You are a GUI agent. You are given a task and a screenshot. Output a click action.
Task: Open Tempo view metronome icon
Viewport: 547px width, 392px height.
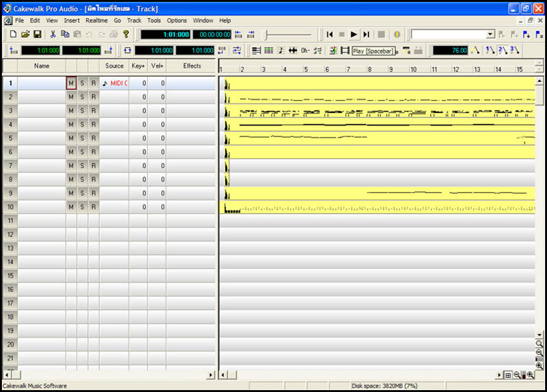475,50
